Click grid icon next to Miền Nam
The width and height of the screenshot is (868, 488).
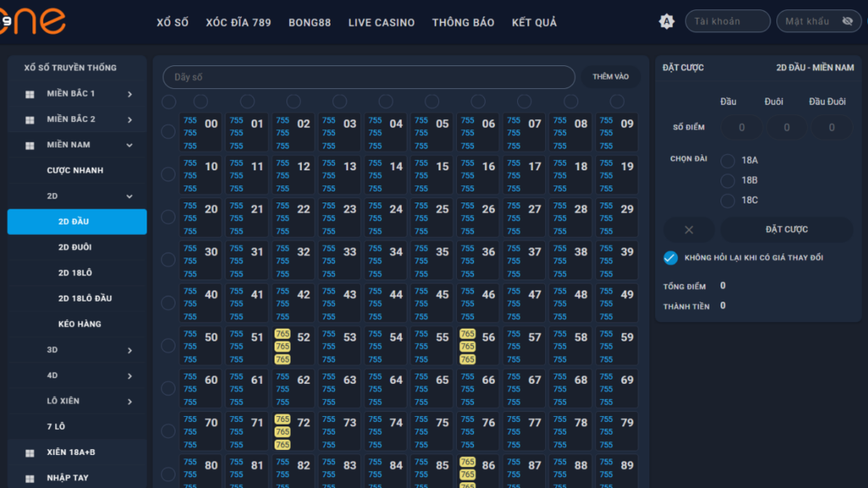(30, 145)
